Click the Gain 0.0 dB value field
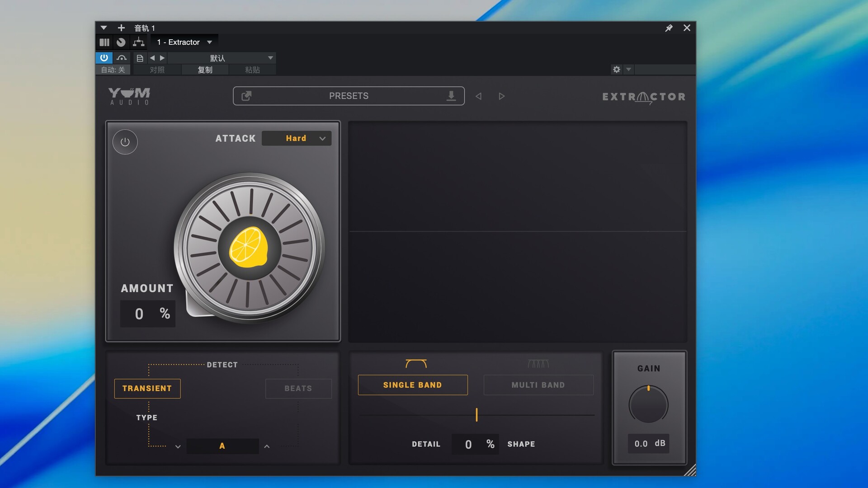This screenshot has width=868, height=488. (x=649, y=444)
